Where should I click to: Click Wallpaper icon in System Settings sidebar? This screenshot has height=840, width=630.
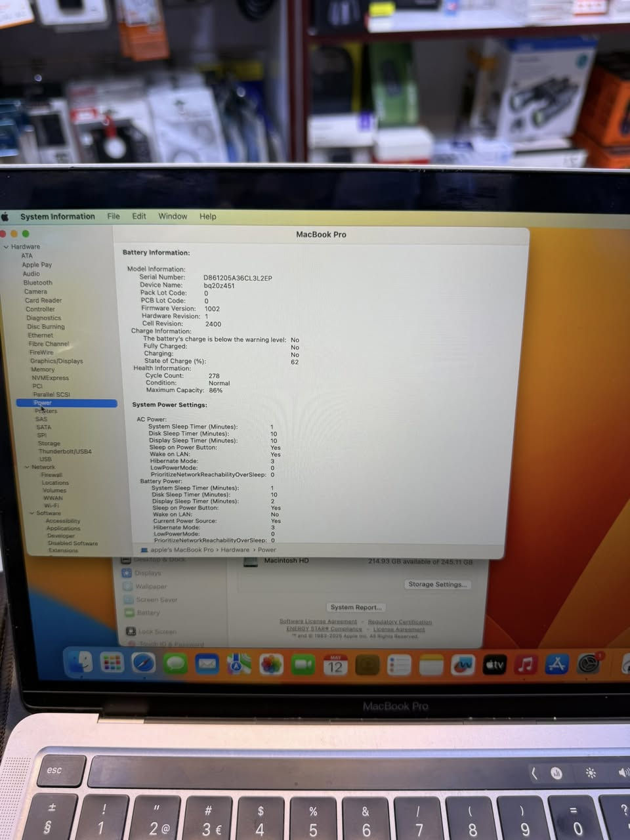127,586
